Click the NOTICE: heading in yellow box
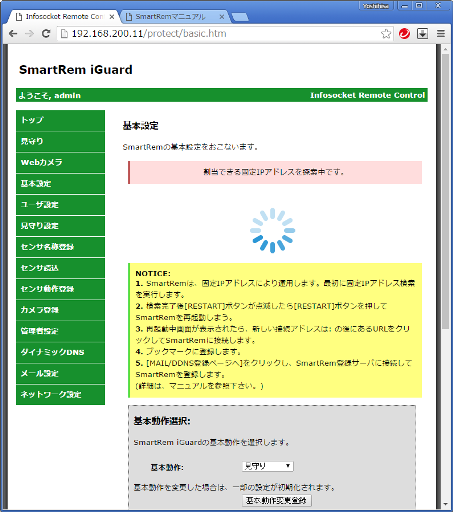The width and height of the screenshot is (453, 512). [153, 274]
